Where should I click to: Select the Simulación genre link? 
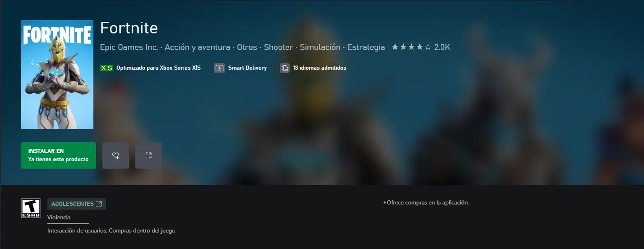click(320, 47)
